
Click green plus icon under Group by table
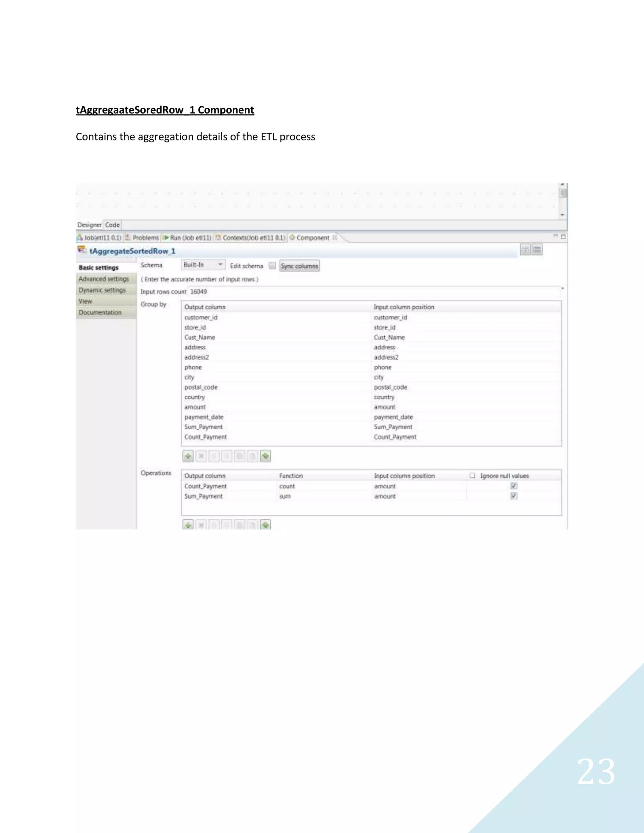click(188, 456)
